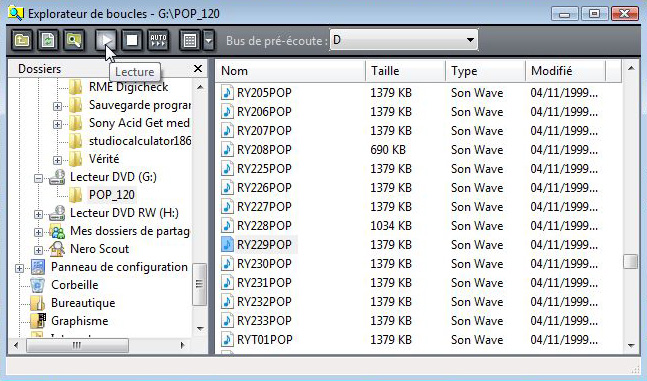
Task: Select the file RY207POP
Action: 264,131
